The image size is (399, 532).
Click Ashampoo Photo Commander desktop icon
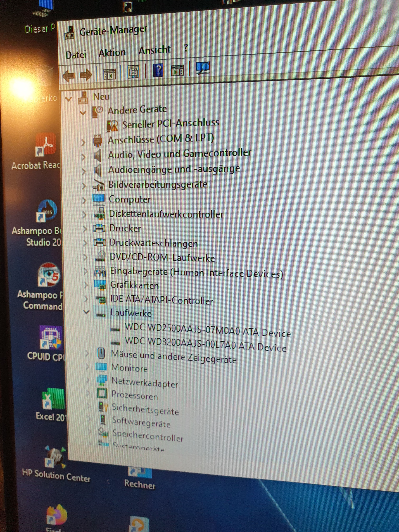[x=49, y=275]
